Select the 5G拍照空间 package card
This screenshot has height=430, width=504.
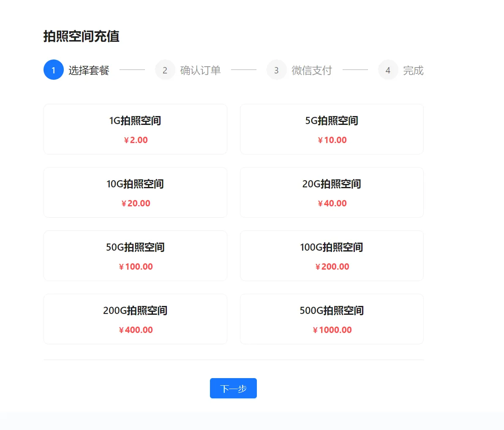[x=332, y=129]
